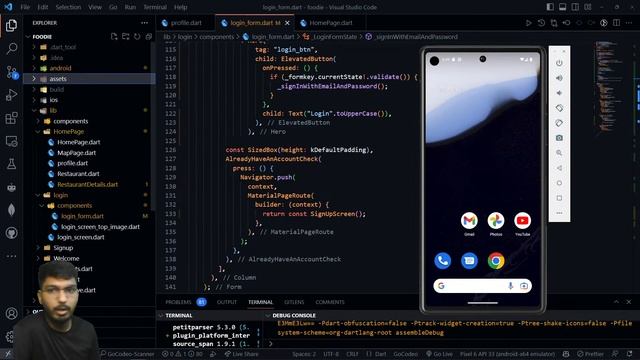This screenshot has width=640, height=360.
Task: Click the Accounts icon in the activity bar
Action: point(11,313)
